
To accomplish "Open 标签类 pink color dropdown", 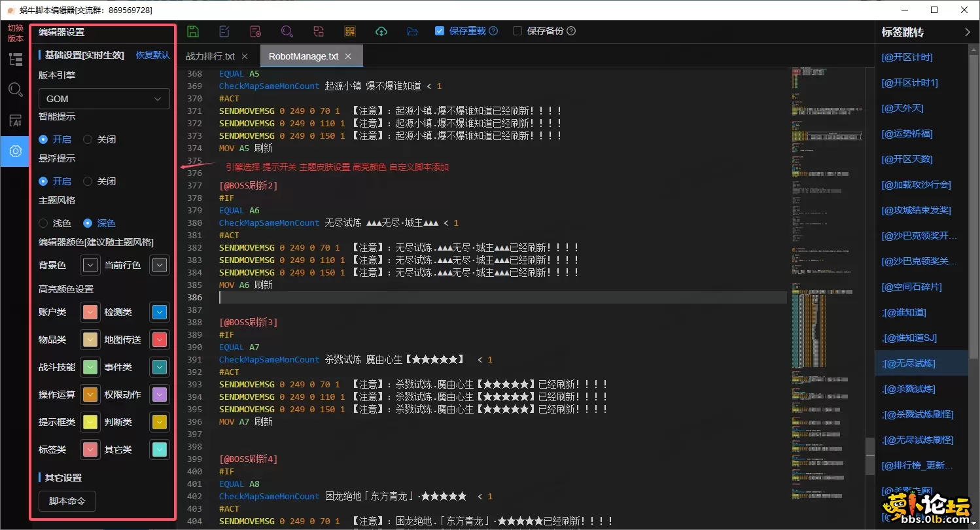I will coord(90,450).
